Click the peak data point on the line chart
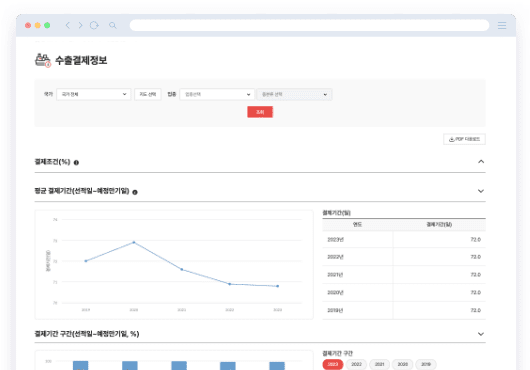Image resolution: width=530 pixels, height=370 pixels. (134, 242)
